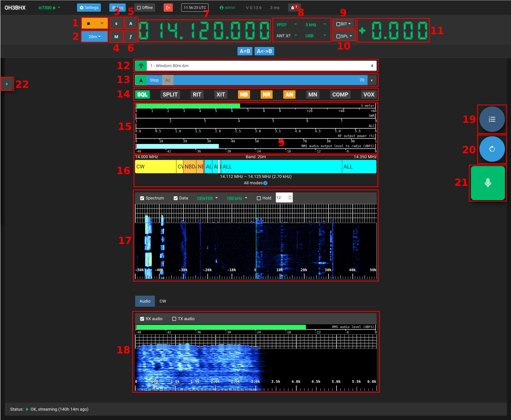The image size is (511, 420).
Task: Click the antenna icon beside Windom selector
Action: point(141,66)
